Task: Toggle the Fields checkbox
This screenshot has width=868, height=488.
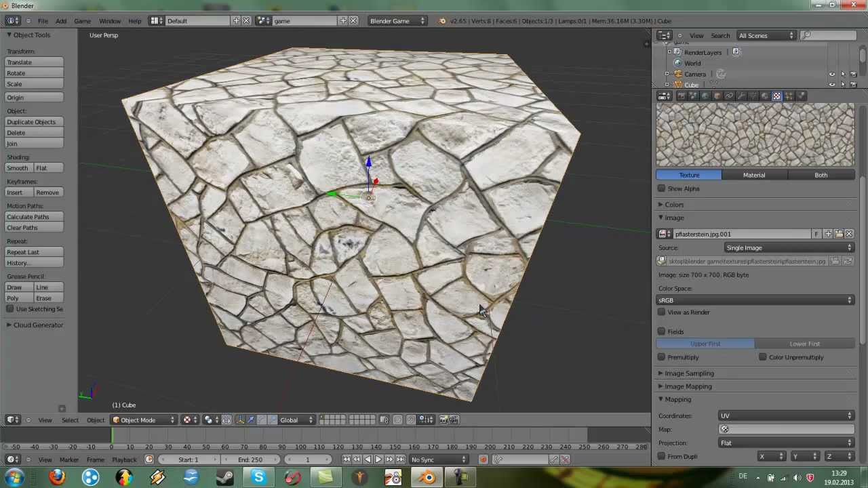Action: (661, 331)
